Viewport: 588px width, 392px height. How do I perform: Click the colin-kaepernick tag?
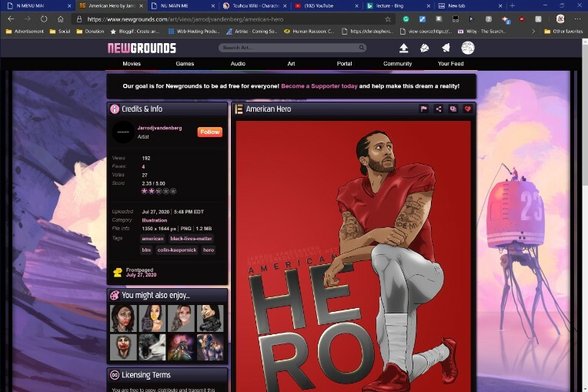176,250
